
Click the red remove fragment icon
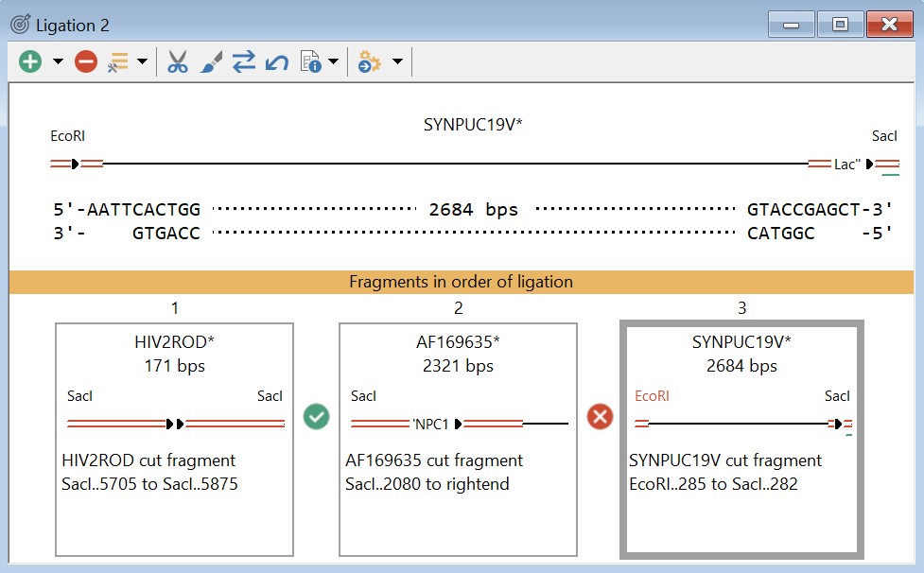click(x=86, y=62)
